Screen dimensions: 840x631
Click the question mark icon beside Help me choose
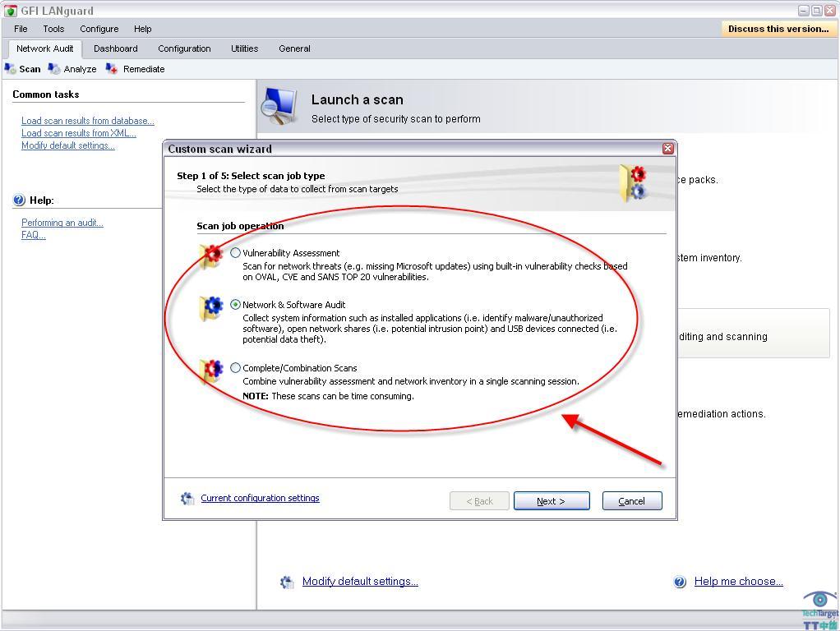(680, 582)
